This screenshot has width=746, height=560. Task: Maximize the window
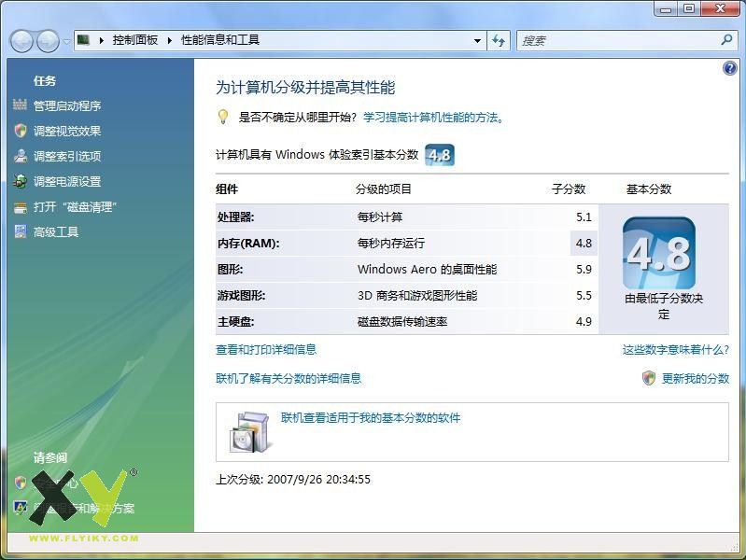point(688,8)
